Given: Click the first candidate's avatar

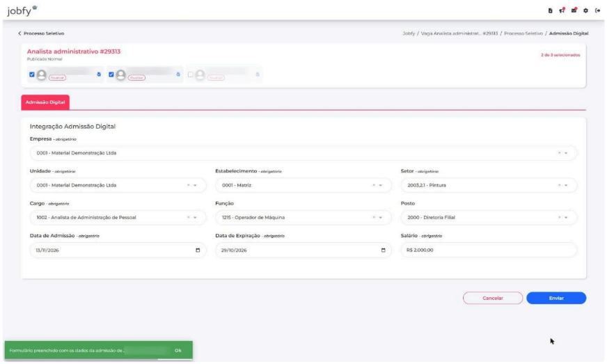Looking at the screenshot, I should (x=42, y=74).
